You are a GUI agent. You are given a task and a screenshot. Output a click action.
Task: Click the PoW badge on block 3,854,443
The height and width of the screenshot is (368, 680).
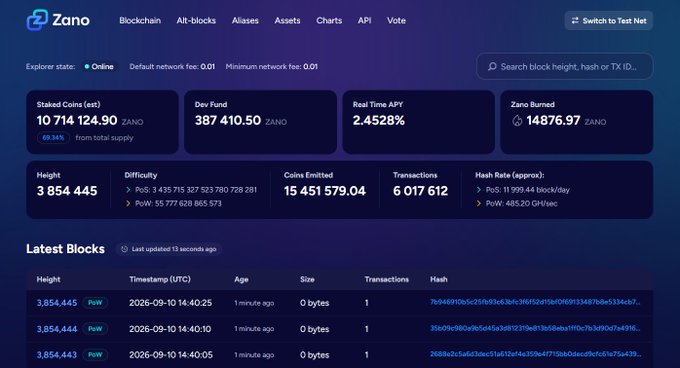coord(95,355)
